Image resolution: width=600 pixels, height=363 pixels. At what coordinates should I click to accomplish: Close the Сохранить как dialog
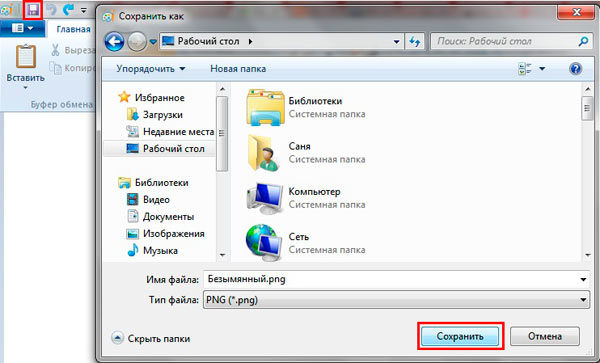[x=576, y=13]
